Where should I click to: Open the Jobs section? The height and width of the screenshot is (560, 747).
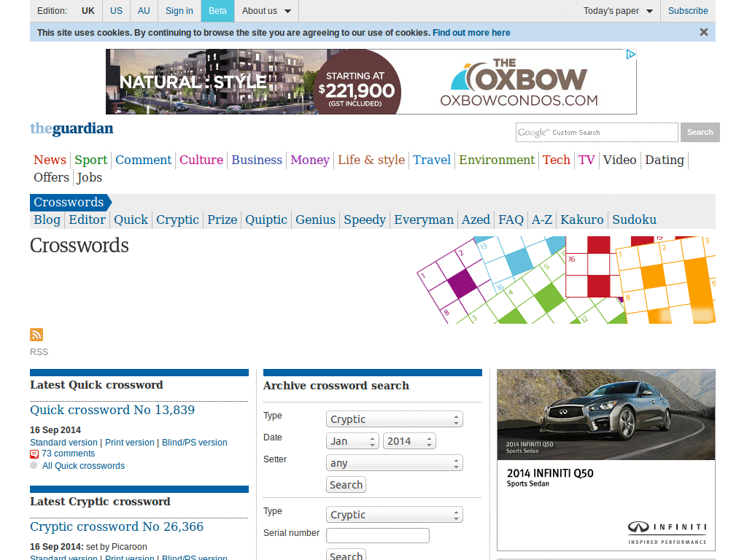point(90,178)
